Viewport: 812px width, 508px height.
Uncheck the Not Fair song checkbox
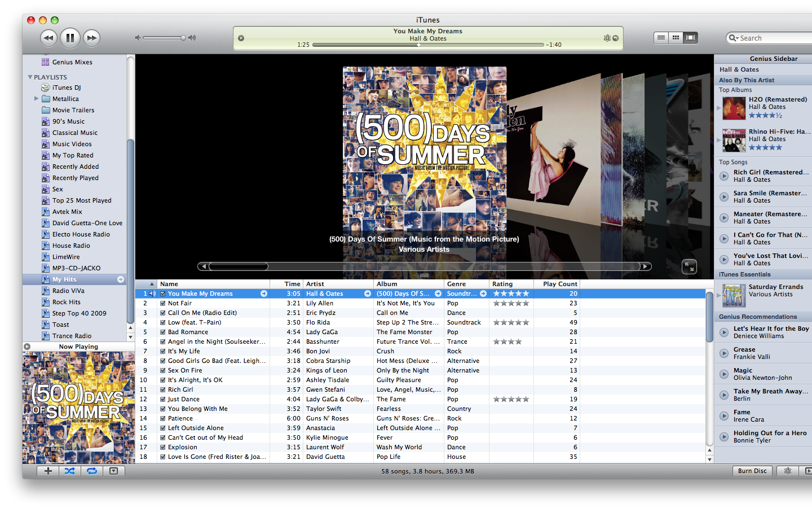coord(163,303)
